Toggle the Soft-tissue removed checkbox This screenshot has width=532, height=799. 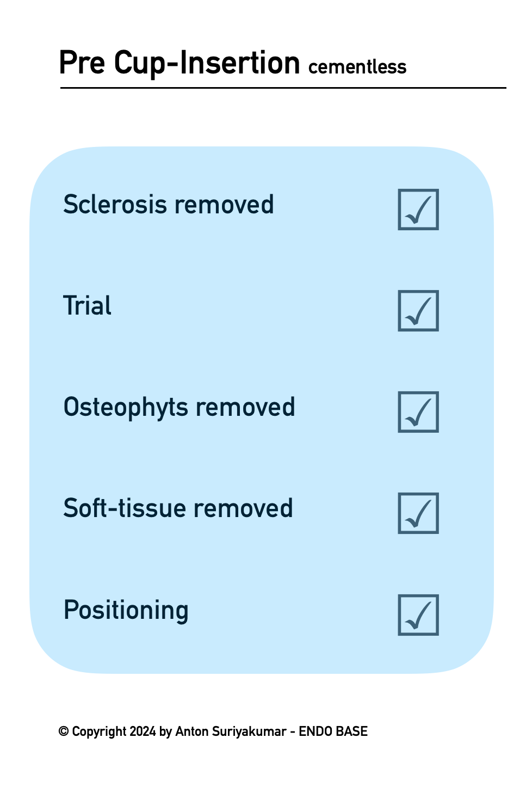418,513
